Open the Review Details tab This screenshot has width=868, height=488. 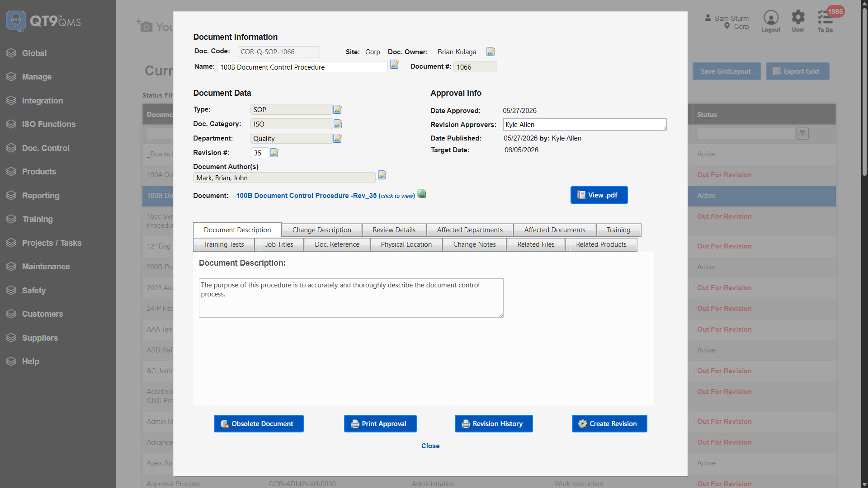pos(394,230)
